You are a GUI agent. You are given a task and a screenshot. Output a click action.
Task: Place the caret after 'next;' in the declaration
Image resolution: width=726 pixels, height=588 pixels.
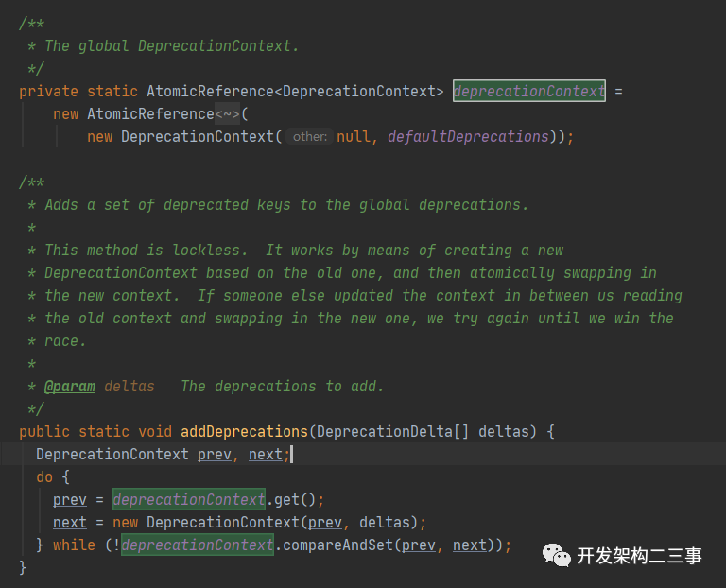pos(292,455)
